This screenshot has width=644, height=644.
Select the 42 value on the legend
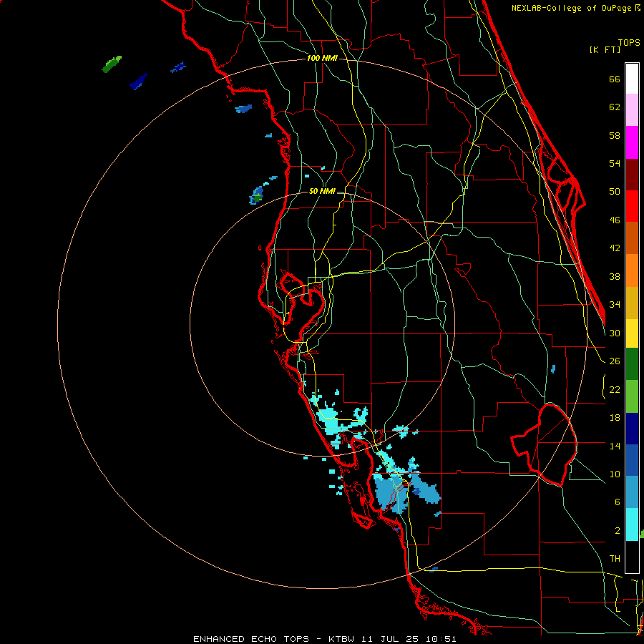tap(615, 248)
